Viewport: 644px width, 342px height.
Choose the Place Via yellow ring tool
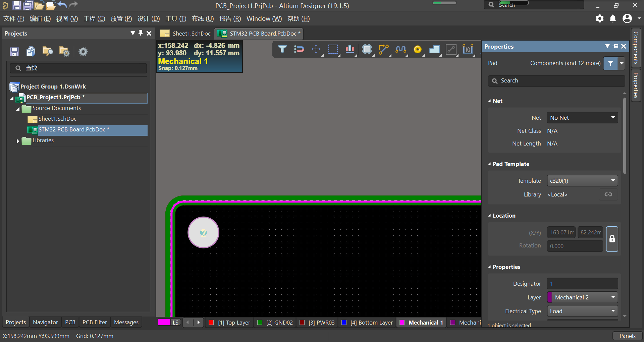(418, 49)
